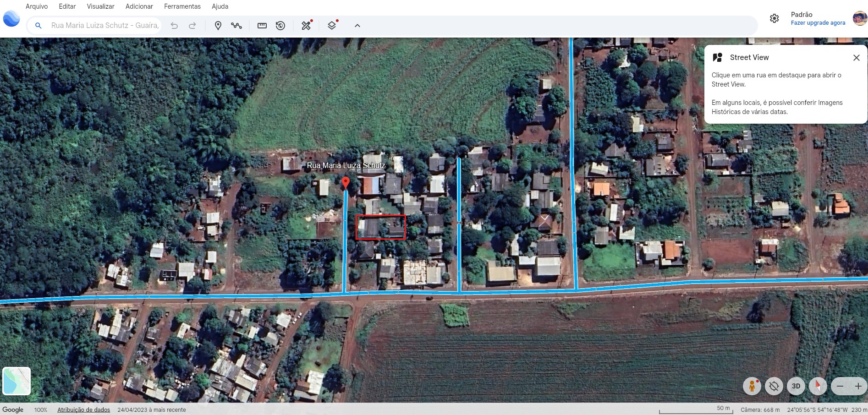868x415 pixels.
Task: Toggle the 3D view button
Action: tap(796, 386)
